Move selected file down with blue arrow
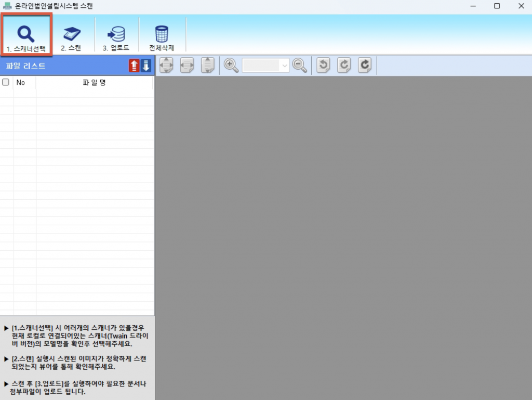 click(x=146, y=66)
